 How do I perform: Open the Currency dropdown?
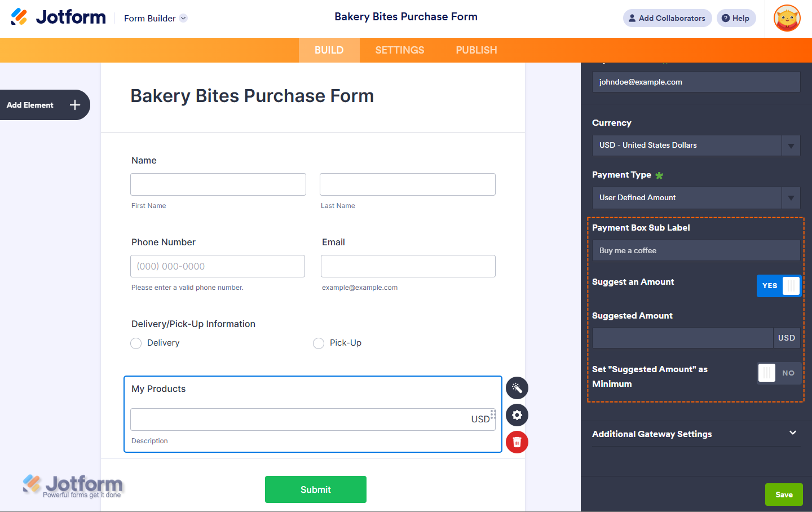coord(696,145)
